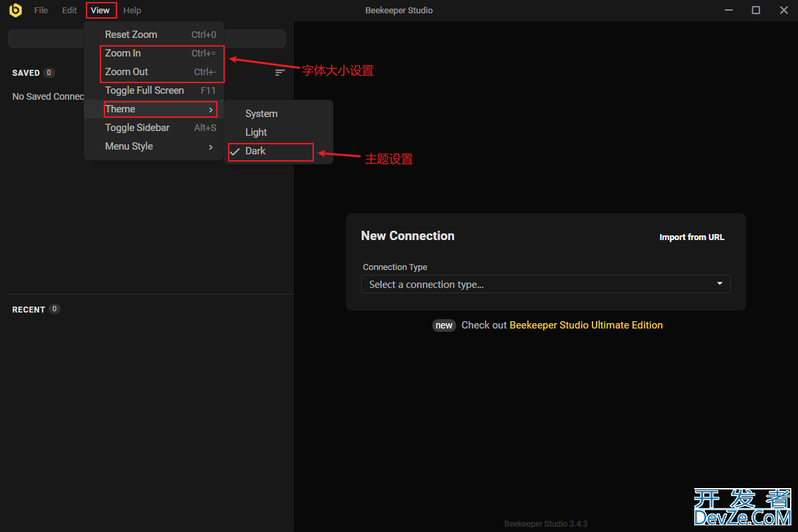Viewport: 798px width, 532px height.
Task: Click the recent connections count badge
Action: click(55, 309)
